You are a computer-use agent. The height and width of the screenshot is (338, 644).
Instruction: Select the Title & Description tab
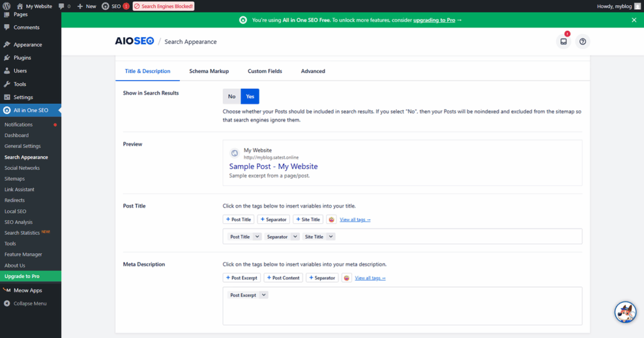pyautogui.click(x=147, y=71)
